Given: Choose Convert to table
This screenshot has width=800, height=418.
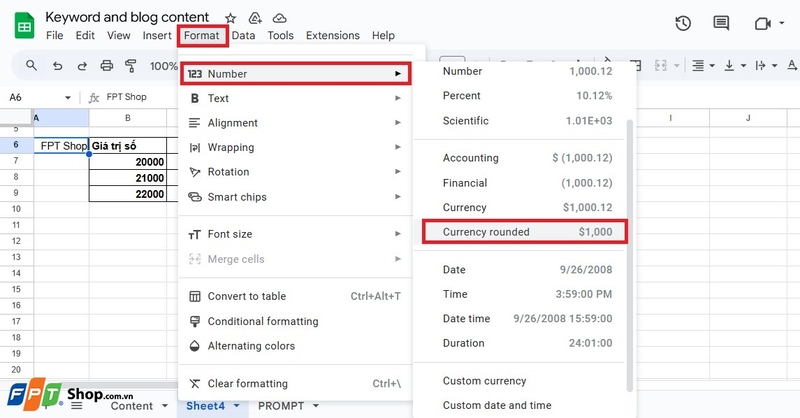Looking at the screenshot, I should tap(295, 296).
